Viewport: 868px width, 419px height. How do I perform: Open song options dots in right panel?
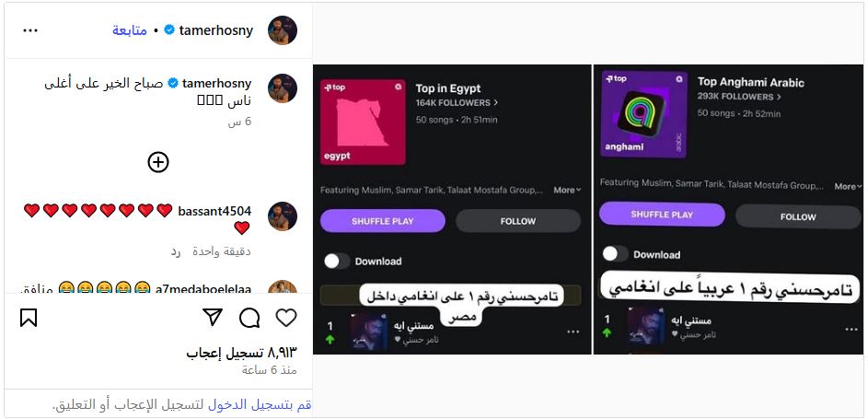point(851,330)
